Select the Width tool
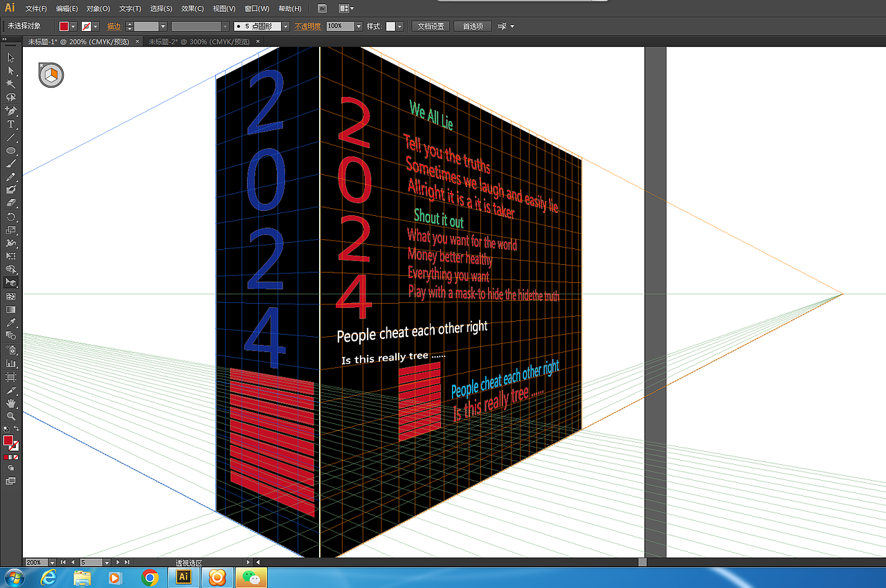This screenshot has width=886, height=588. [x=11, y=243]
